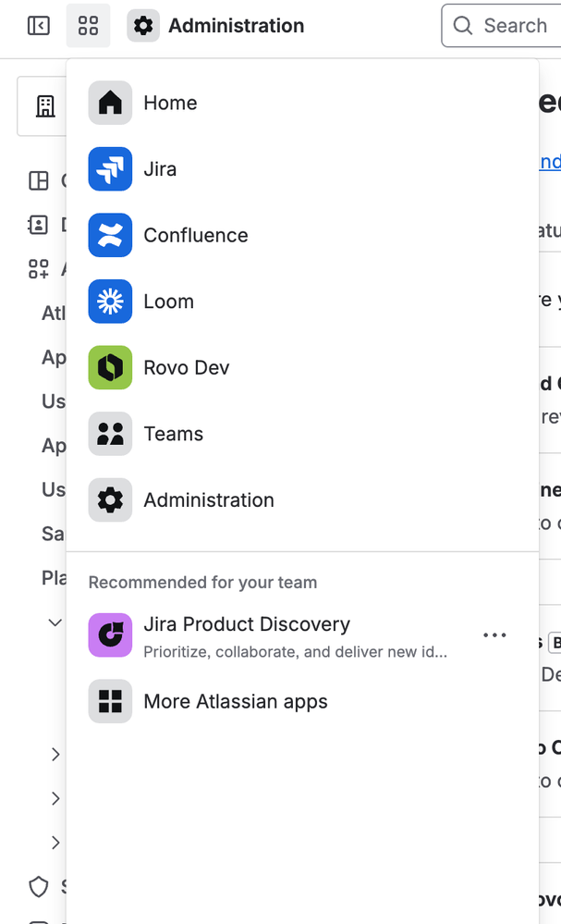Collapse the sidebar using the panel icon
This screenshot has height=924, width=561.
[39, 26]
